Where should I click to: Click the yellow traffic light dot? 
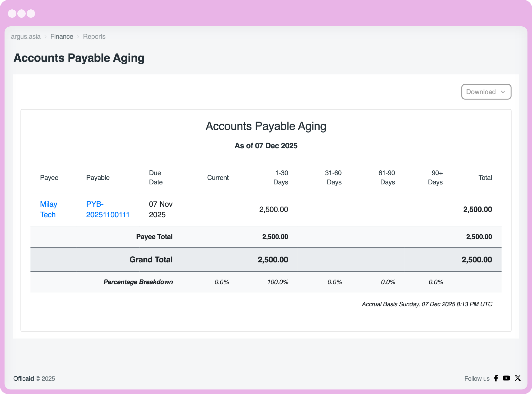[22, 14]
